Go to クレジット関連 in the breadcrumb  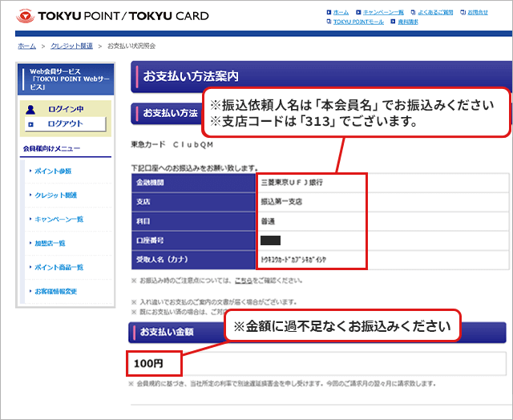(x=71, y=46)
